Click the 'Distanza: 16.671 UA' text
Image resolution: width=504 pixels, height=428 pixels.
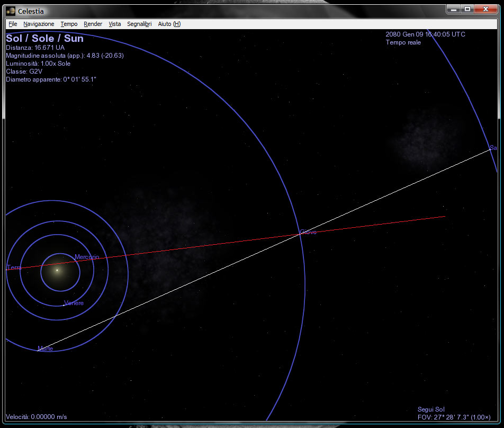click(x=35, y=48)
